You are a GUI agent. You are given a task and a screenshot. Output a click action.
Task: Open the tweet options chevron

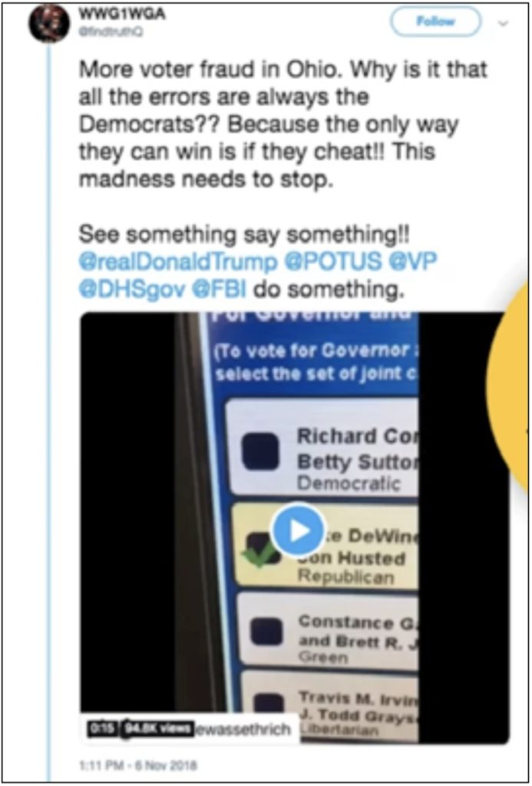tap(504, 22)
